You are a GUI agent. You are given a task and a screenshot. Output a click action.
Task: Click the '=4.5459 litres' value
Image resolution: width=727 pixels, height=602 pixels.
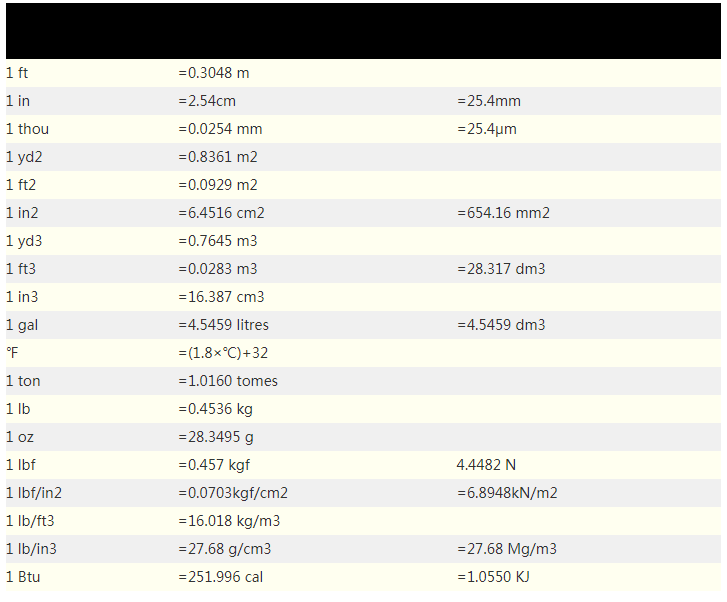coord(223,325)
